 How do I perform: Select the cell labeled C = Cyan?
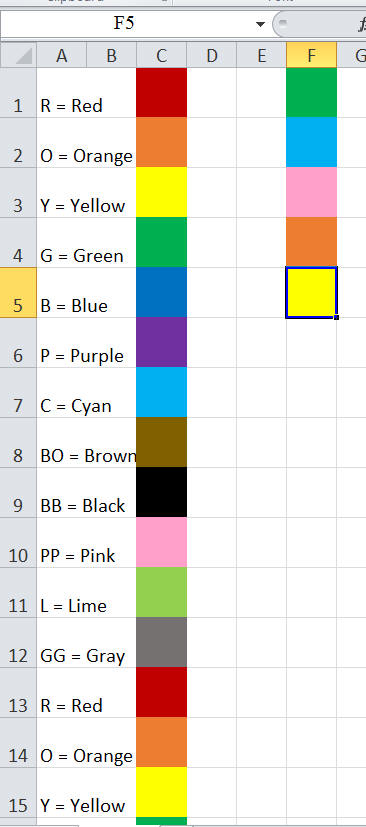tap(86, 392)
